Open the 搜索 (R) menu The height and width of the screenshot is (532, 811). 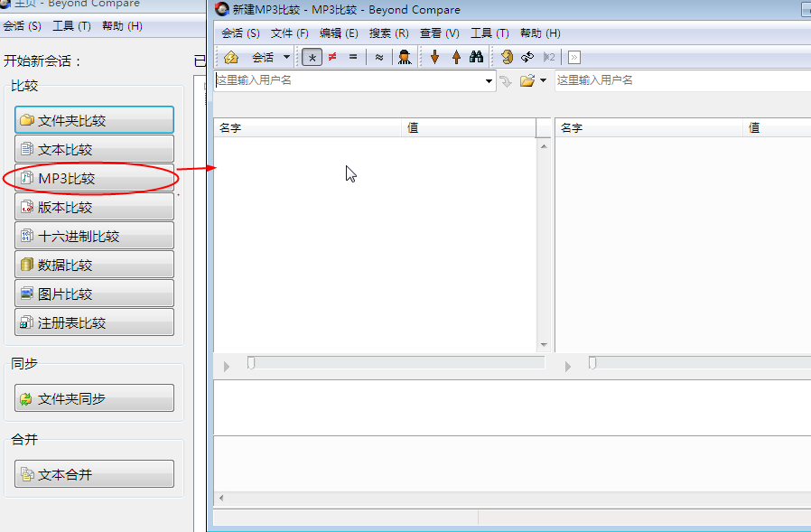[x=389, y=33]
